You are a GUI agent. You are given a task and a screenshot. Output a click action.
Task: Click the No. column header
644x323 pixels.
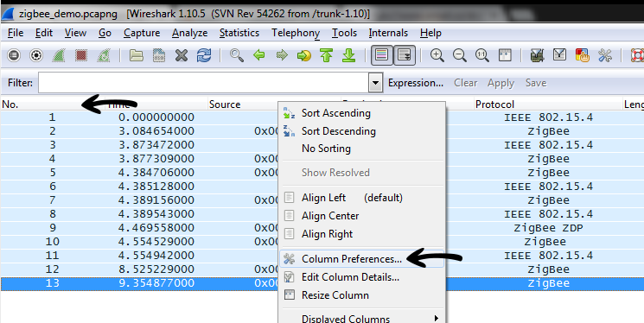click(52, 104)
